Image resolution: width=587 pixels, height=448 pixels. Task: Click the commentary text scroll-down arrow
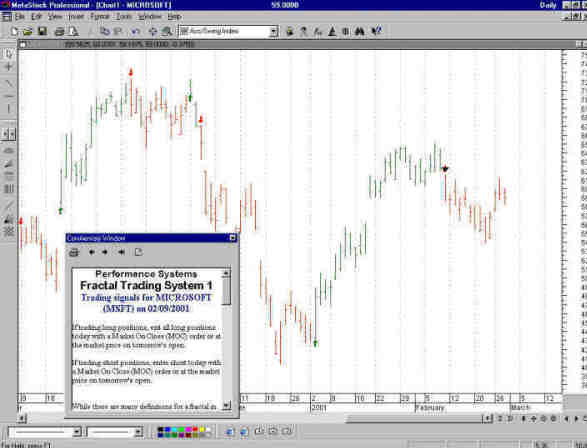[x=226, y=405]
